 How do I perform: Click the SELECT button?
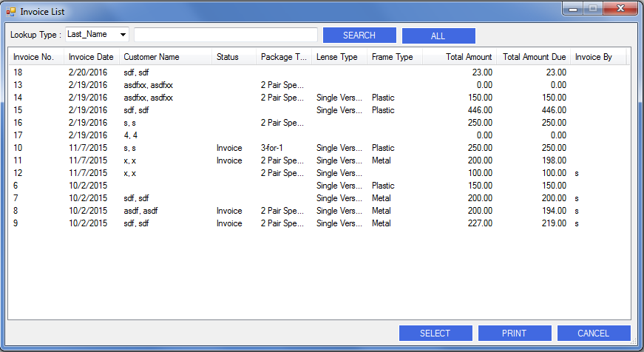(x=435, y=334)
